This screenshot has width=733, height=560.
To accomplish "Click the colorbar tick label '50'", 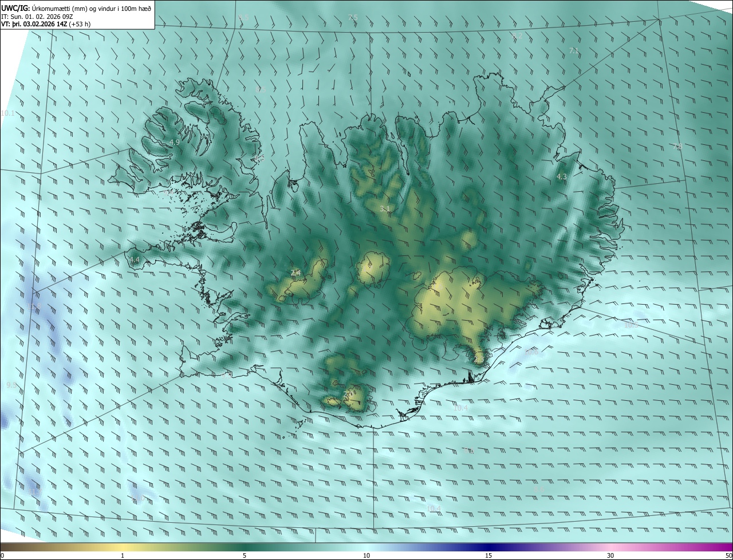I will [728, 555].
